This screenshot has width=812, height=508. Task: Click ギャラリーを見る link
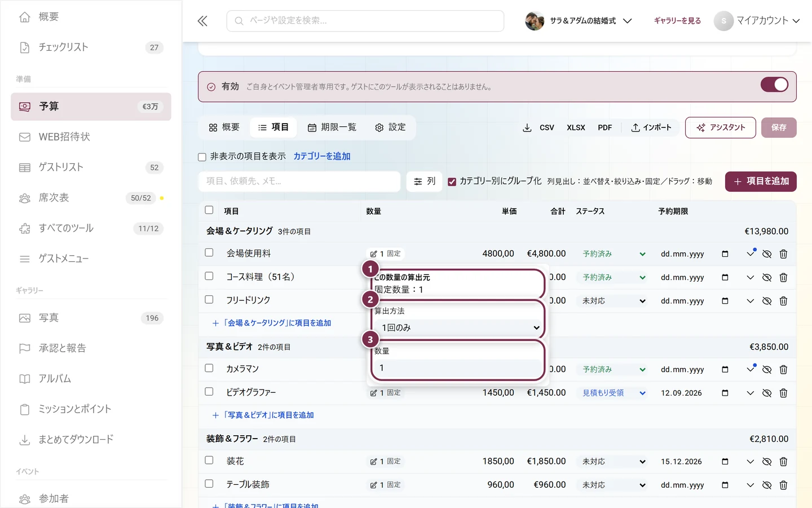[x=677, y=21]
